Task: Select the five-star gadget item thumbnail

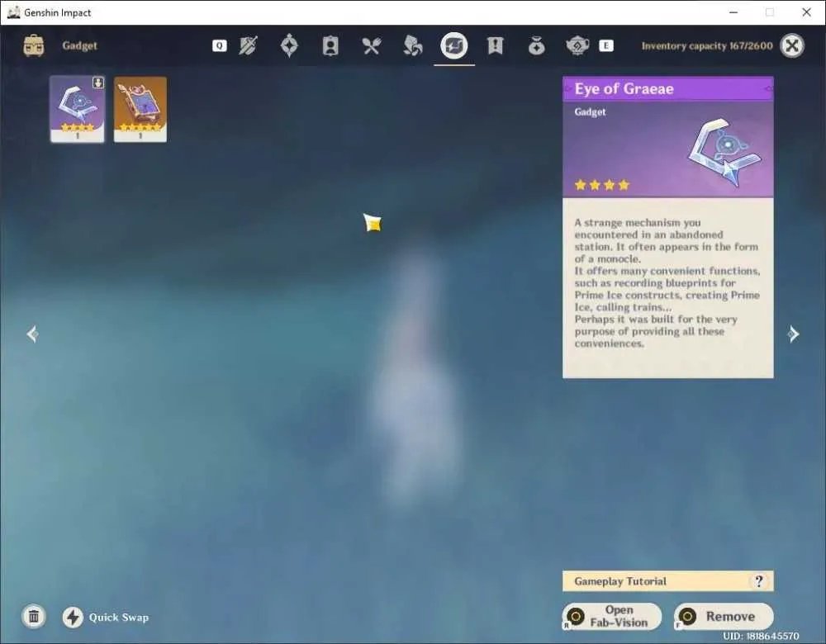Action: click(x=140, y=109)
